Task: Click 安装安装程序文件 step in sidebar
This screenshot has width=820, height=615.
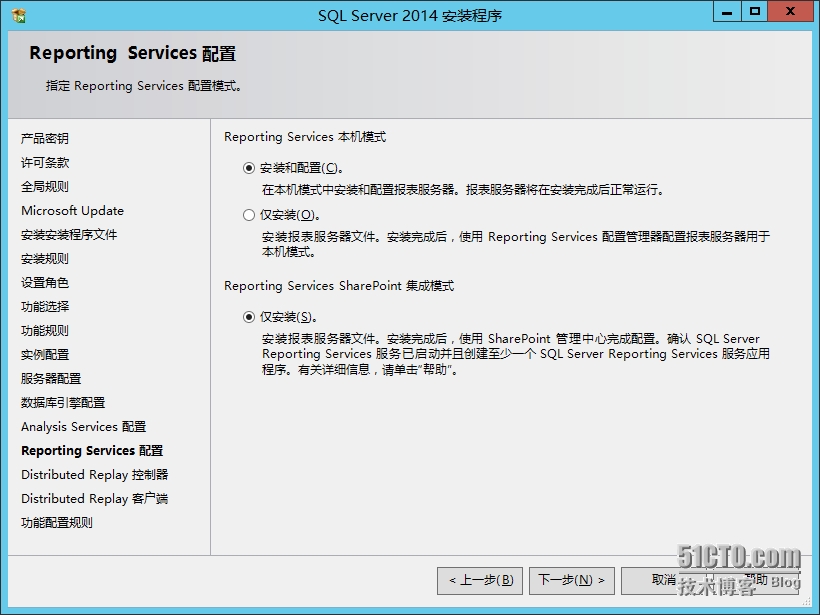Action: tap(69, 235)
